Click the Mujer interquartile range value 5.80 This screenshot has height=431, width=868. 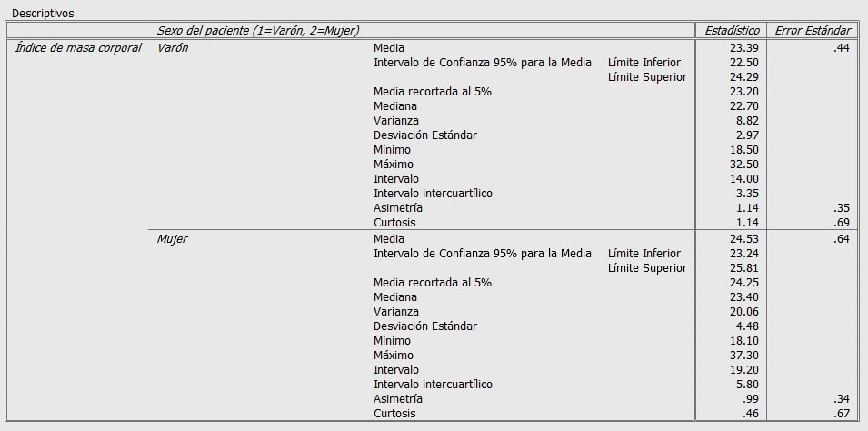click(x=747, y=385)
